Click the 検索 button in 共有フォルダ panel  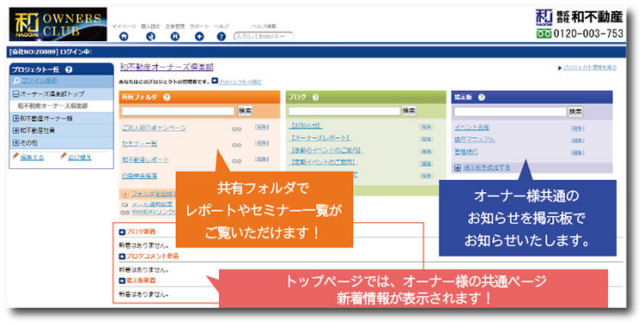click(246, 111)
